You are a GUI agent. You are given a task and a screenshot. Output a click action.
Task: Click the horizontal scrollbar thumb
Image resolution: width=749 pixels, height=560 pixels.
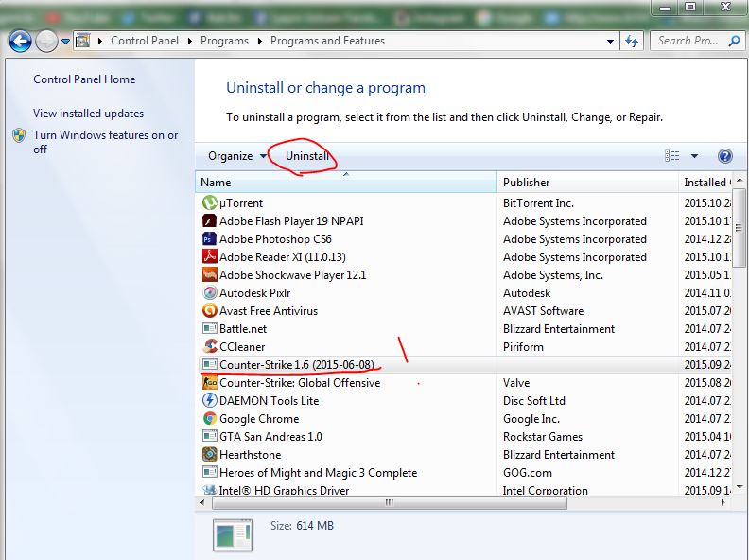coord(390,502)
